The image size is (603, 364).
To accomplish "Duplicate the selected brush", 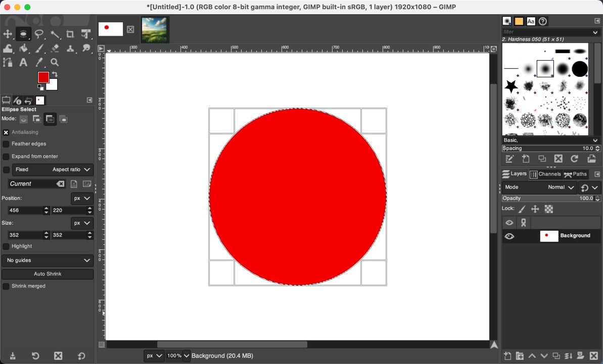I will point(542,159).
